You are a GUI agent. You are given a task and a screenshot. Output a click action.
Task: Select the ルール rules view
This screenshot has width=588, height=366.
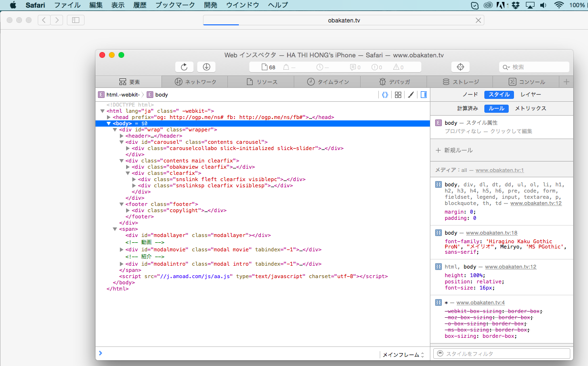496,108
